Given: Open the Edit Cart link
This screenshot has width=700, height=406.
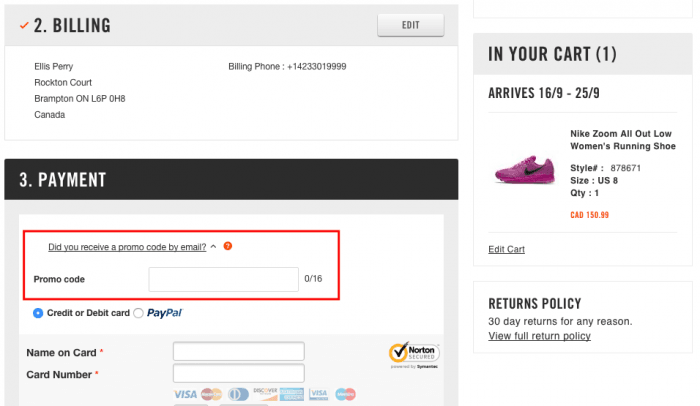Looking at the screenshot, I should (x=506, y=249).
